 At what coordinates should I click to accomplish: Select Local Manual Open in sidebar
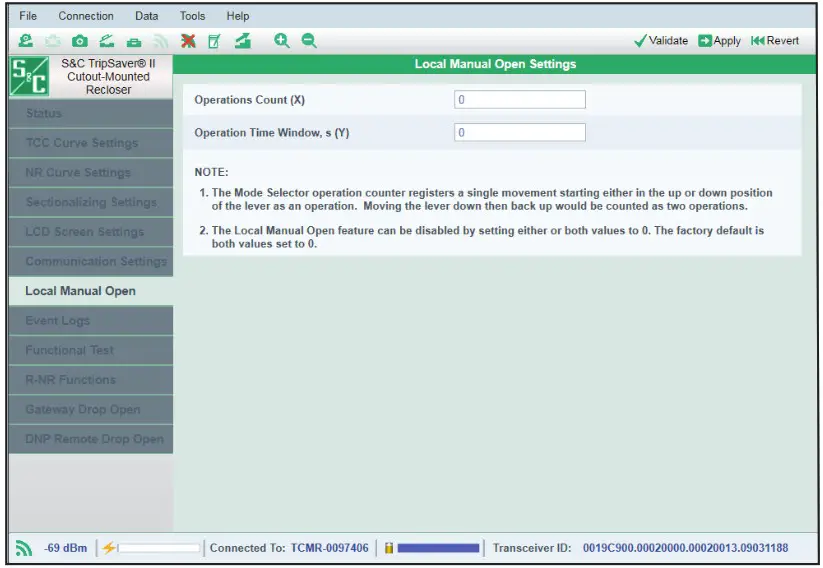coord(91,291)
